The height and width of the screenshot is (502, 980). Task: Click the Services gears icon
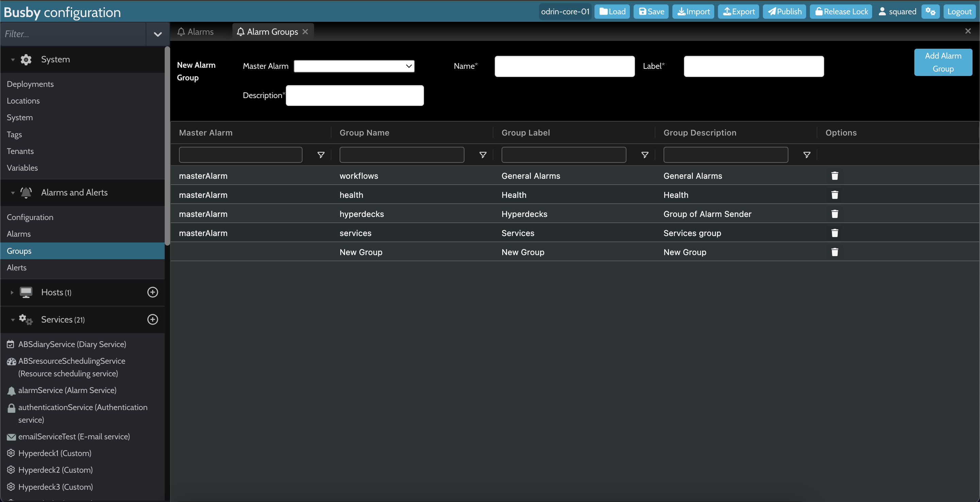(26, 319)
